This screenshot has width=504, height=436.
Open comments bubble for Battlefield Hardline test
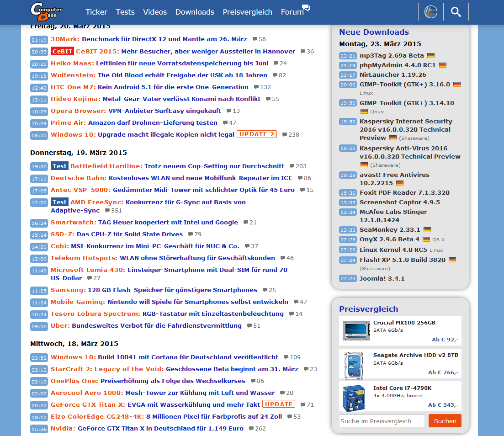[292, 166]
